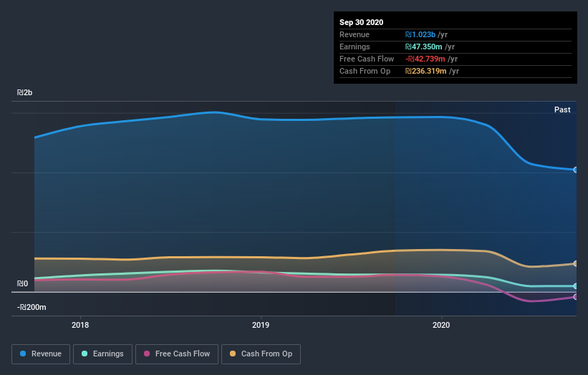
Task: Click the Cash From Op endpoint marker
Action: coord(576,264)
